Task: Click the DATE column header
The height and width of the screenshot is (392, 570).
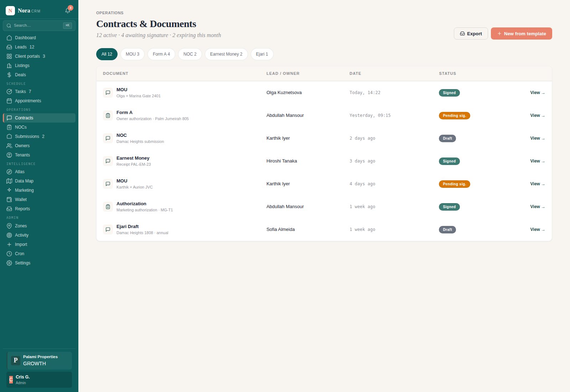Action: [x=355, y=73]
